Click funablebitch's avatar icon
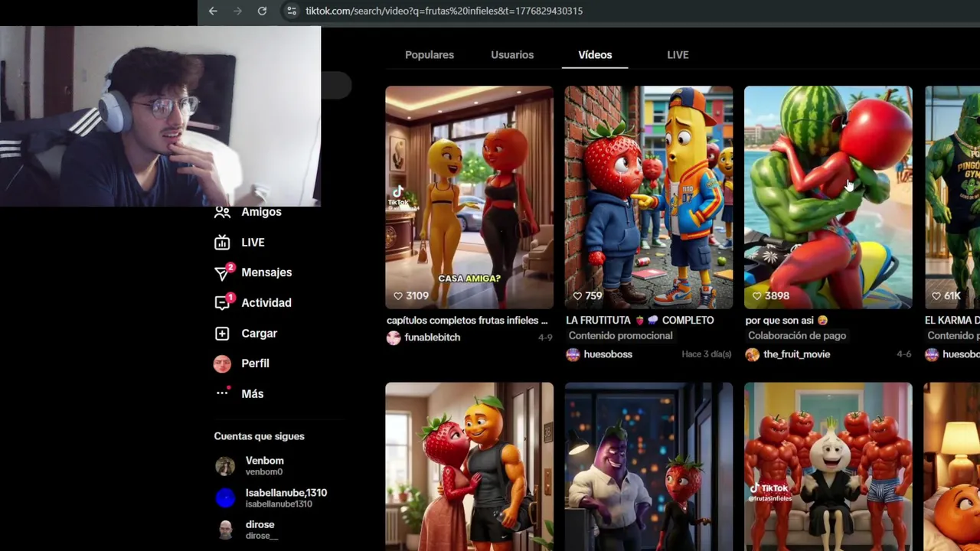Screen dimensions: 980x551 (x=394, y=337)
